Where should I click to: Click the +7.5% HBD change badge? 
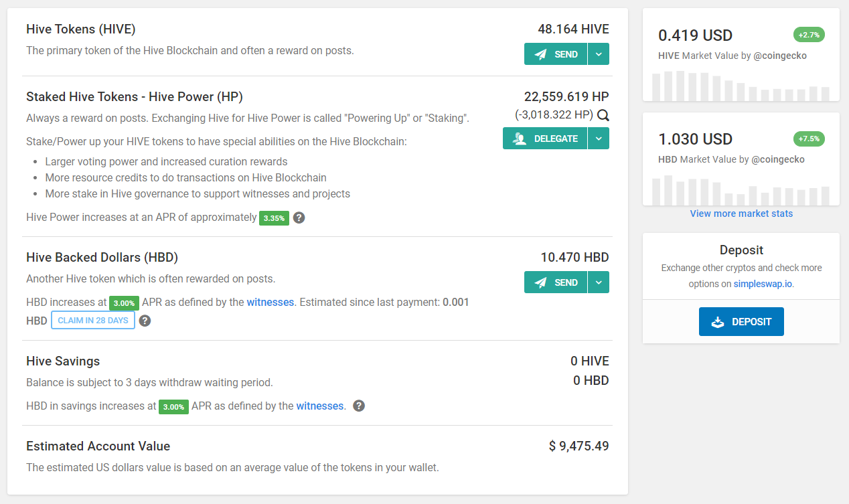tap(809, 139)
